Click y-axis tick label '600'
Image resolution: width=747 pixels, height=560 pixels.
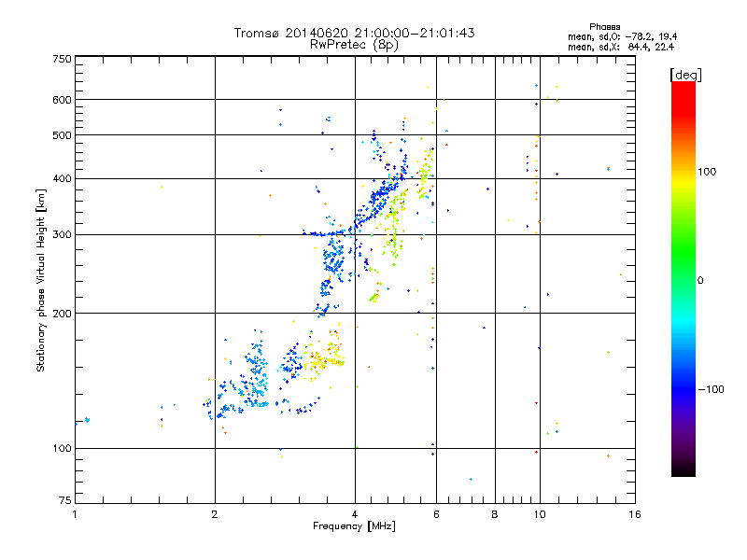(x=62, y=100)
